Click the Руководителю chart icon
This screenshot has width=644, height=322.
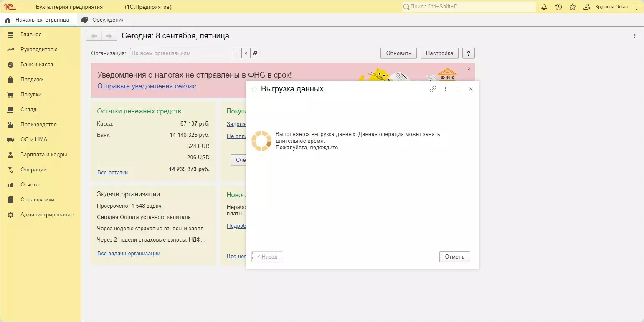click(11, 50)
